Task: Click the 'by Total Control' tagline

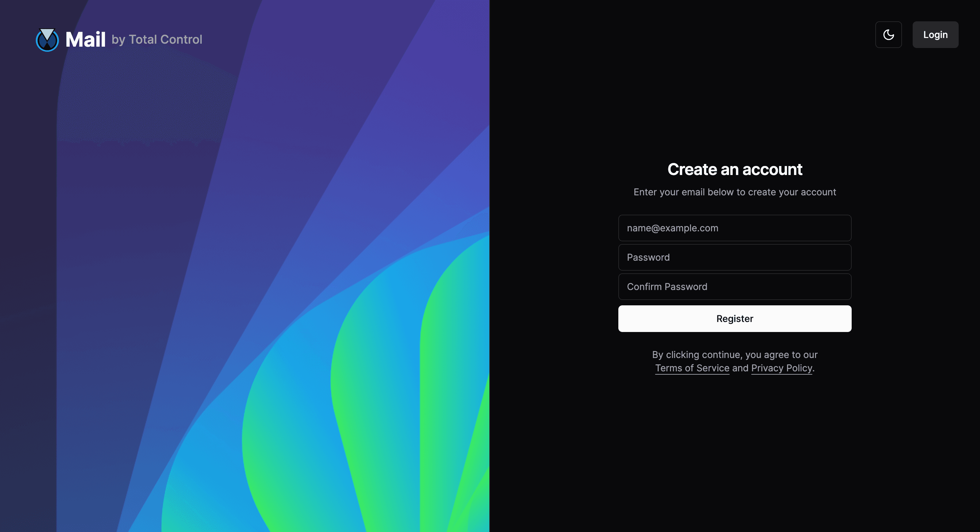Action: 157,40
